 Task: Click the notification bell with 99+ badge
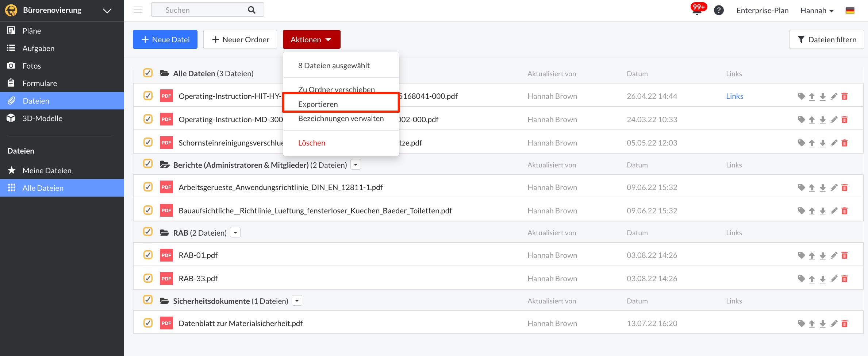click(697, 10)
